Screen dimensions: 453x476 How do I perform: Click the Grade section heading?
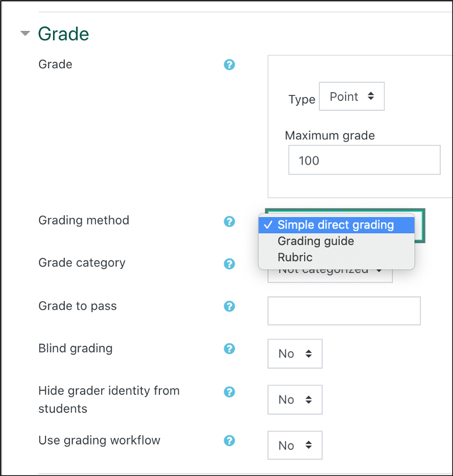(63, 34)
